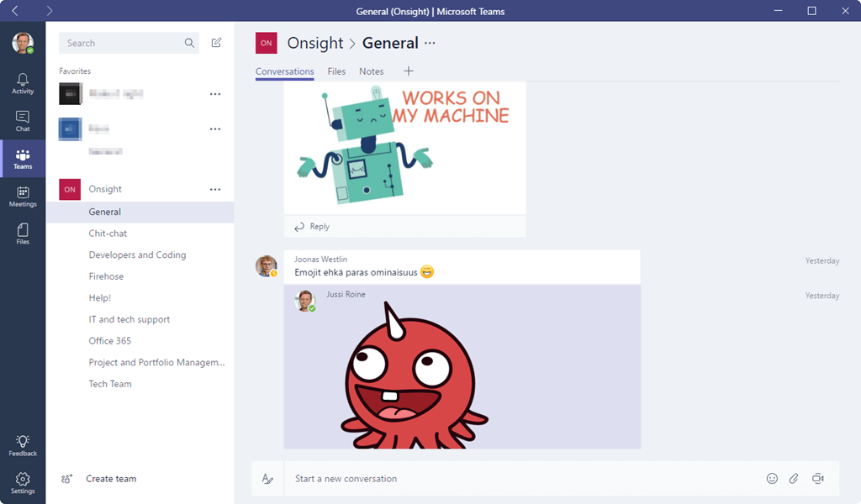Viewport: 861px width, 504px height.
Task: Open the format text options icon
Action: pyautogui.click(x=267, y=479)
